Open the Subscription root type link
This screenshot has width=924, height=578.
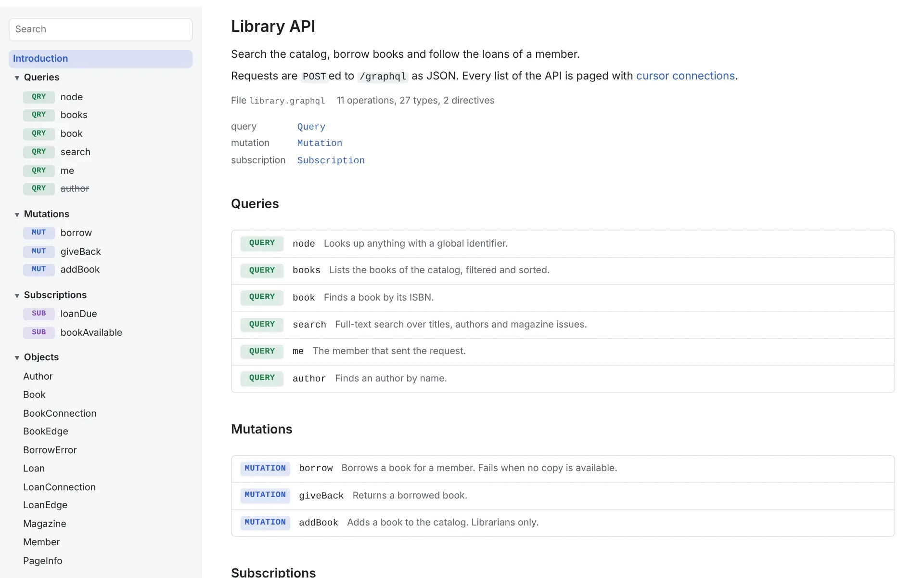tap(331, 160)
